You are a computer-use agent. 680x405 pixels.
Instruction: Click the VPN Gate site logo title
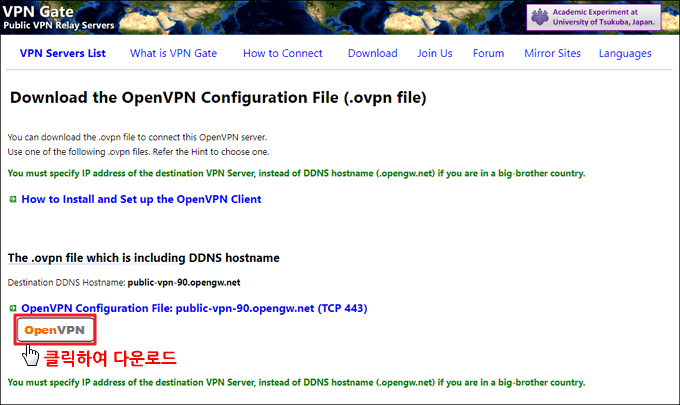click(x=38, y=11)
